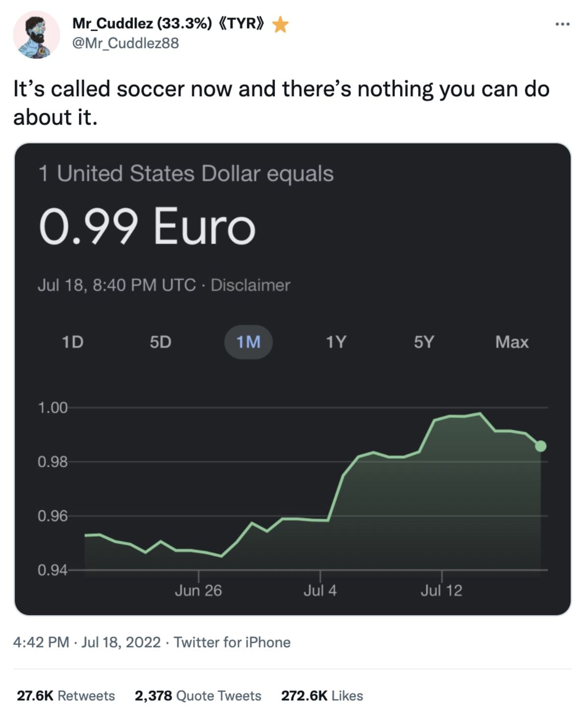Viewport: 588px width, 719px height.
Task: Select the 1D time range tab
Action: [x=73, y=342]
